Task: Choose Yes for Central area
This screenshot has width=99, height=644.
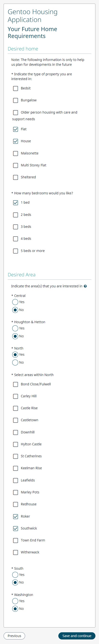Action: [x=15, y=302]
